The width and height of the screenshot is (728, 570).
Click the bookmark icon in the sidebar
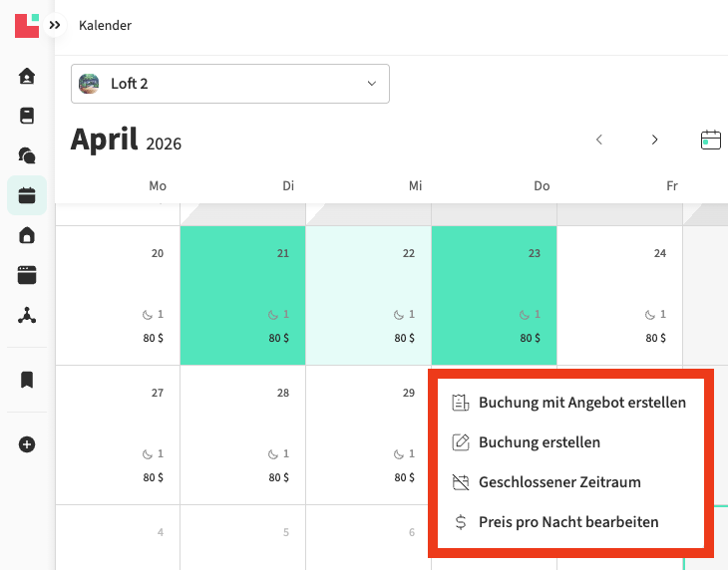tap(27, 380)
